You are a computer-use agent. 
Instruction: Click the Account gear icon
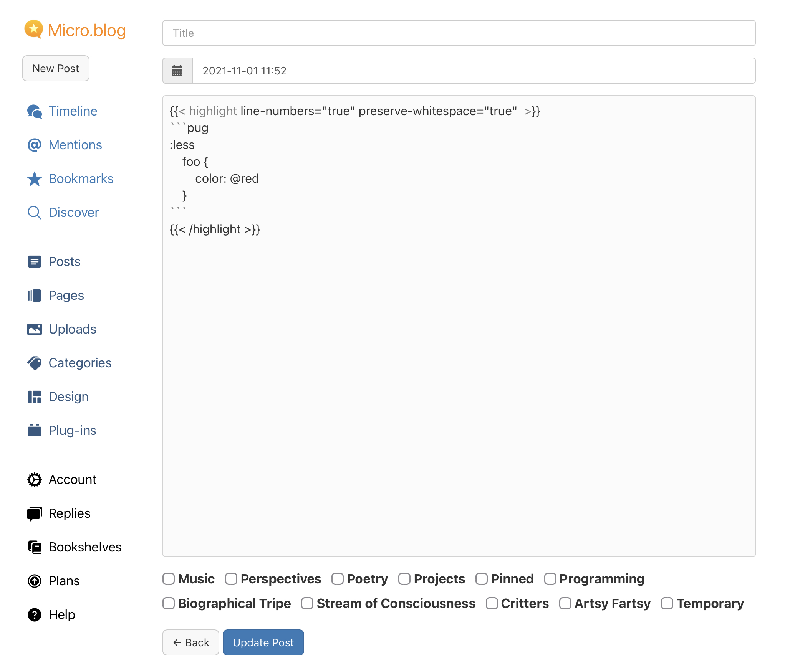coord(35,480)
